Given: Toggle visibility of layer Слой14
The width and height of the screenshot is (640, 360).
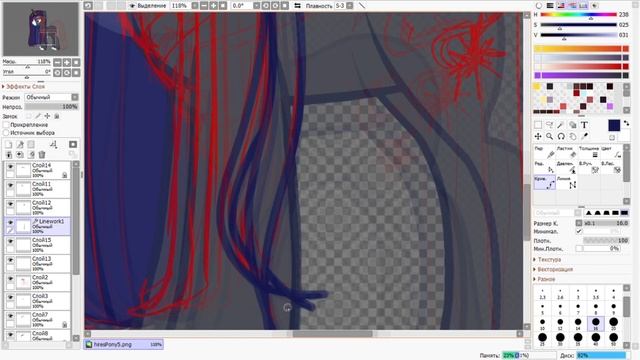Looking at the screenshot, I should [10, 167].
